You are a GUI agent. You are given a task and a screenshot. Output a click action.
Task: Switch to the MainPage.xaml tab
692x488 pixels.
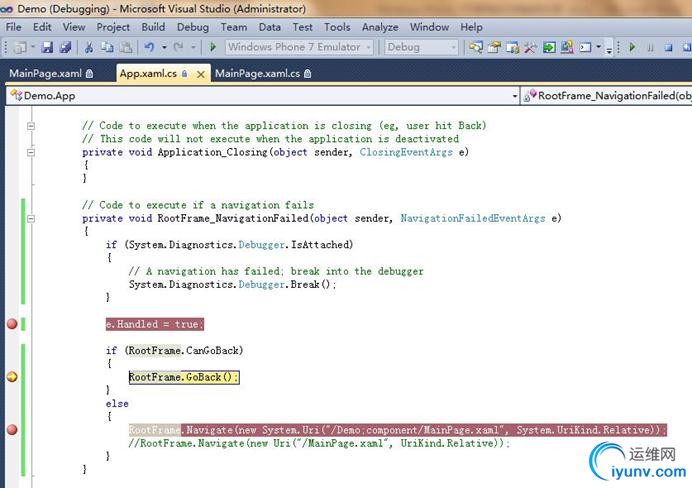tap(45, 73)
